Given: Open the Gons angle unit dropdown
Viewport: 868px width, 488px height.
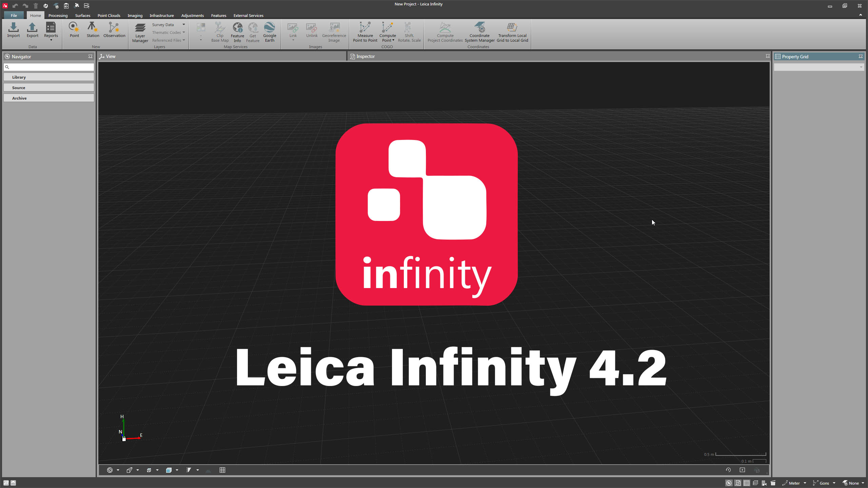Looking at the screenshot, I should pyautogui.click(x=834, y=483).
